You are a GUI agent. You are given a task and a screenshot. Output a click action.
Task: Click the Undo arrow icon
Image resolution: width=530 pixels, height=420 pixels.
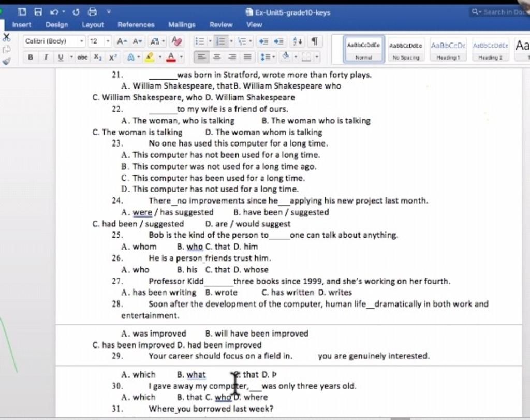54,12
